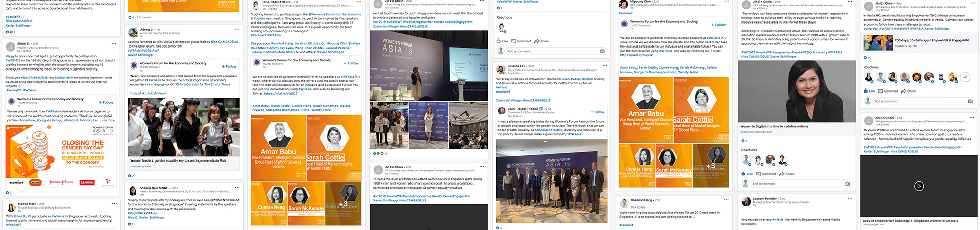Screen dimensions: 980x230
Task: Open options menu on Rosalind Liang post
Action: (727, 200)
